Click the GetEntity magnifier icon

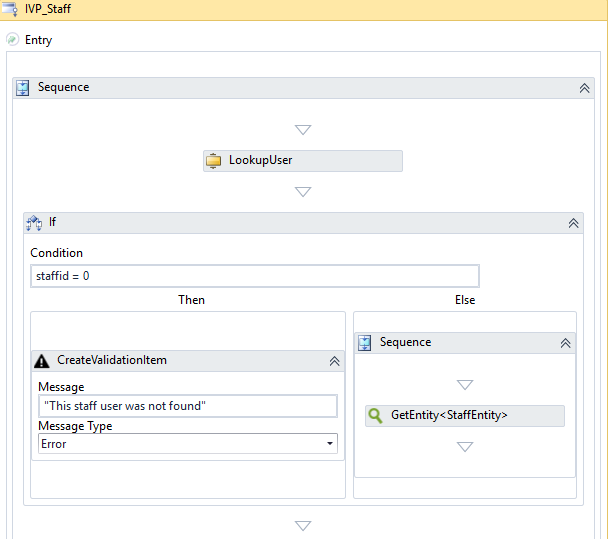point(375,415)
